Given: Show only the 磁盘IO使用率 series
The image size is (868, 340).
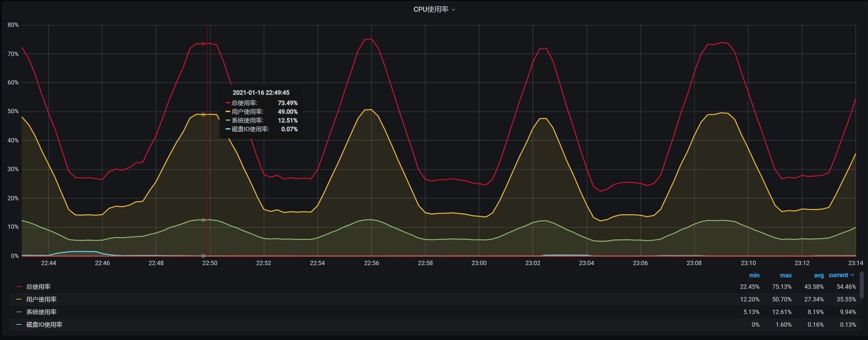Looking at the screenshot, I should tap(44, 325).
